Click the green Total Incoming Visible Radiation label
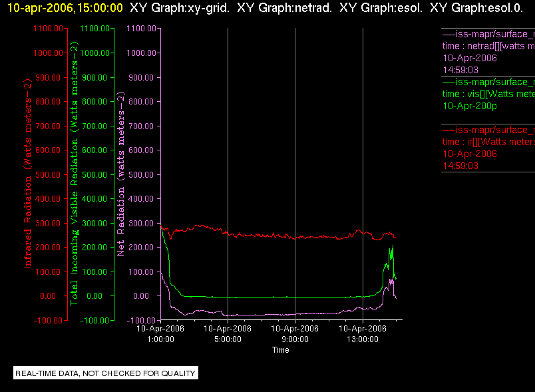This screenshot has width=535, height=392. (74, 173)
